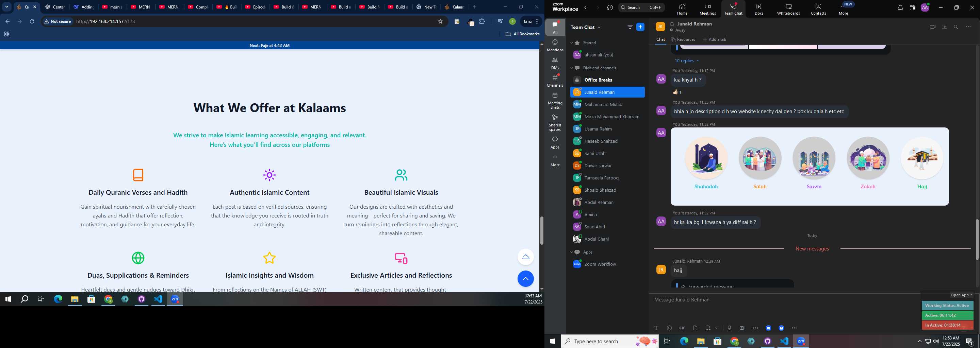This screenshot has width=980, height=348.
Task: Insert code snippet in composer
Action: click(755, 328)
